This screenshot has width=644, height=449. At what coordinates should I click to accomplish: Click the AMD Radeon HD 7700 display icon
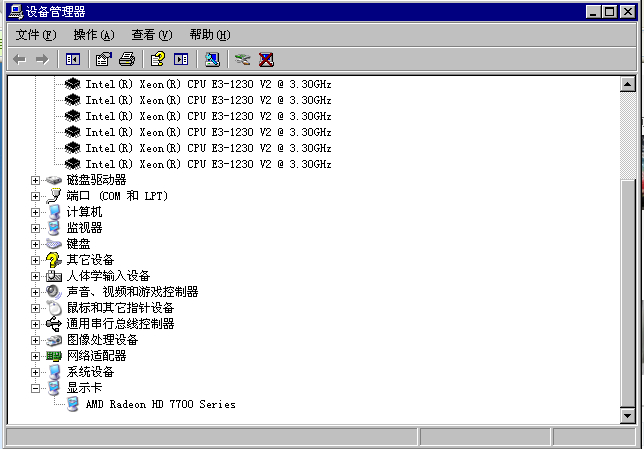(x=73, y=404)
